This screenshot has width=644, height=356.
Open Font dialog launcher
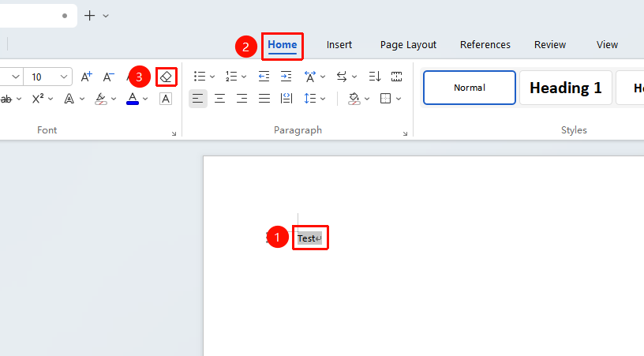click(174, 133)
